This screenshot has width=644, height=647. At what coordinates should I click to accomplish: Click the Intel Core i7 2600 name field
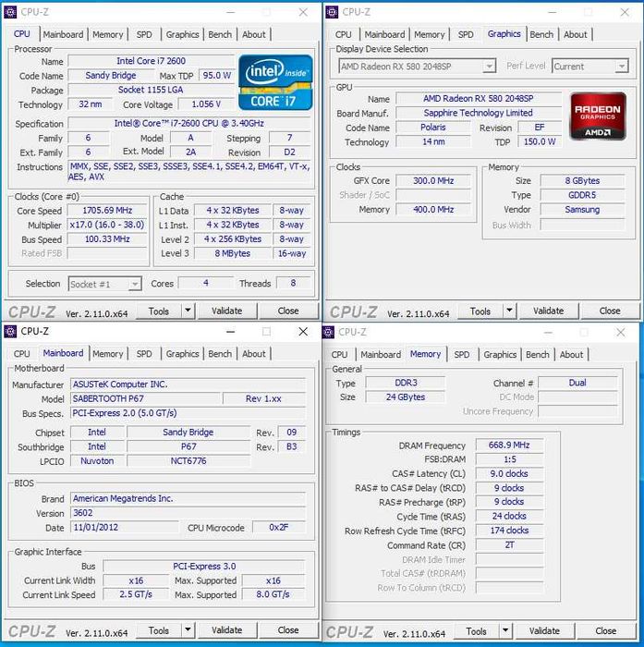(151, 61)
